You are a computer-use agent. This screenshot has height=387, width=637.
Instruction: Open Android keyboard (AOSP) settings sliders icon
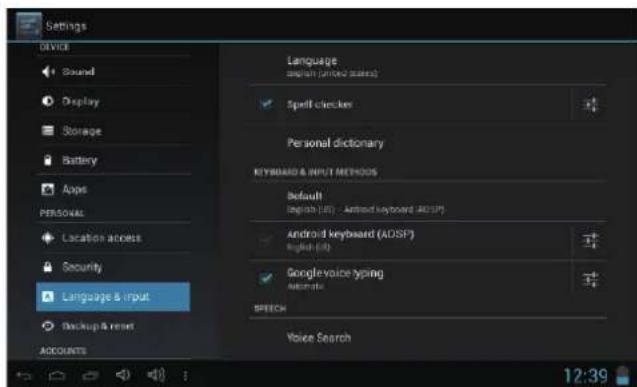point(590,240)
